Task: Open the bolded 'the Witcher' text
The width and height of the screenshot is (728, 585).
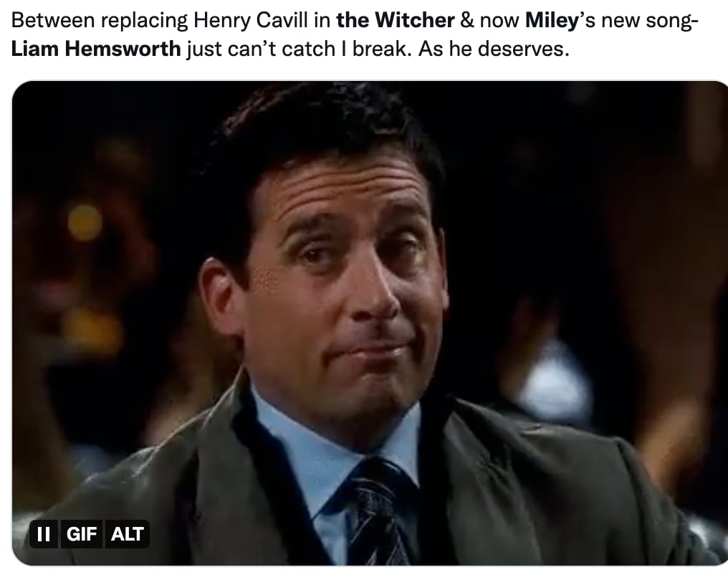Action: coord(396,21)
